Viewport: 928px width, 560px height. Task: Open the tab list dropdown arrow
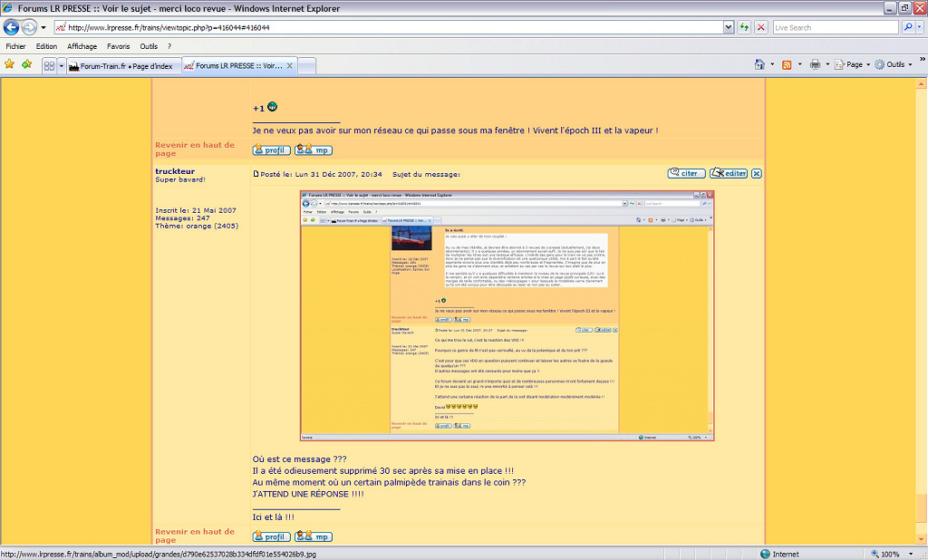(61, 66)
